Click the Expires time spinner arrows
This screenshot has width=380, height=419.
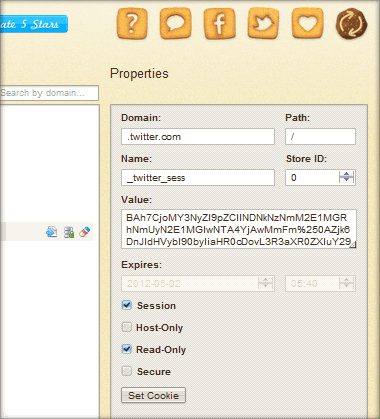tap(346, 283)
